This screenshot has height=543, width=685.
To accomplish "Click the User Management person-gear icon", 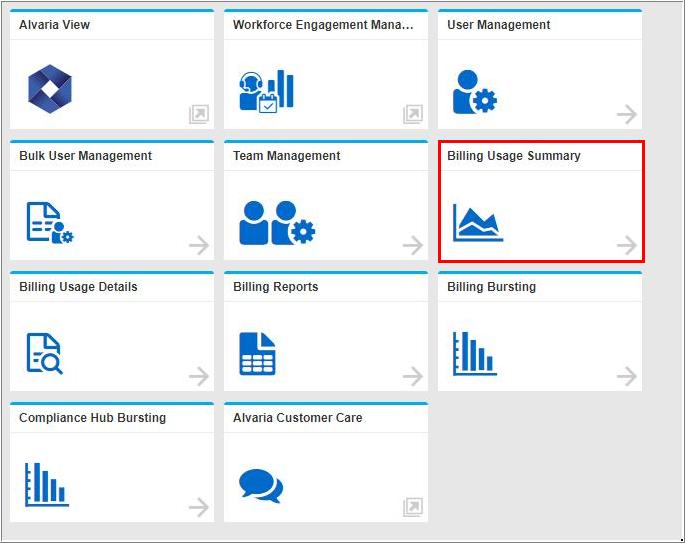I will (474, 91).
